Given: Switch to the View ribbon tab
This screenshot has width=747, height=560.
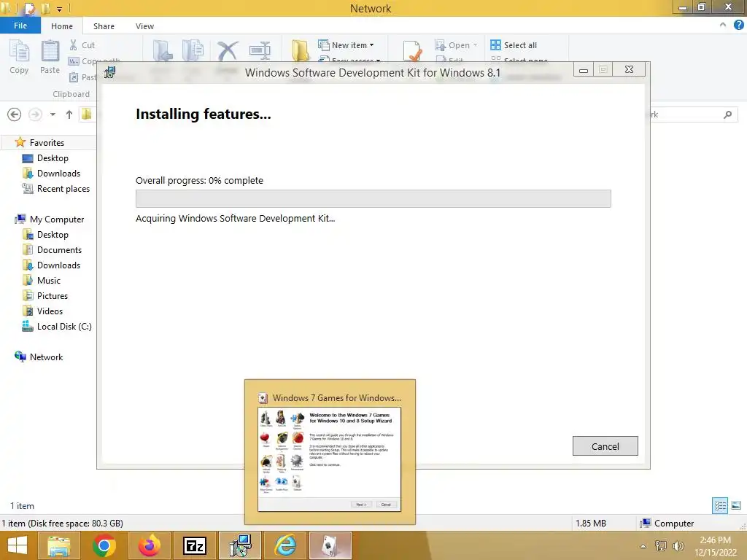Looking at the screenshot, I should 144,26.
